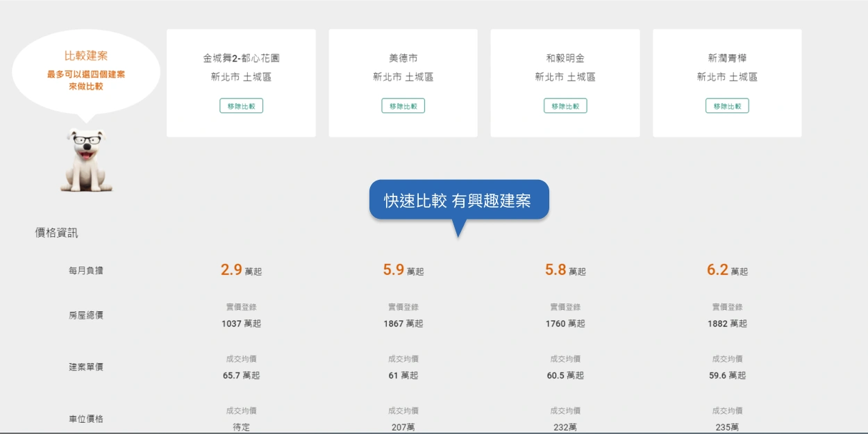The image size is (868, 434).
Task: Click the 61 萬起 unit price
Action: click(x=403, y=375)
